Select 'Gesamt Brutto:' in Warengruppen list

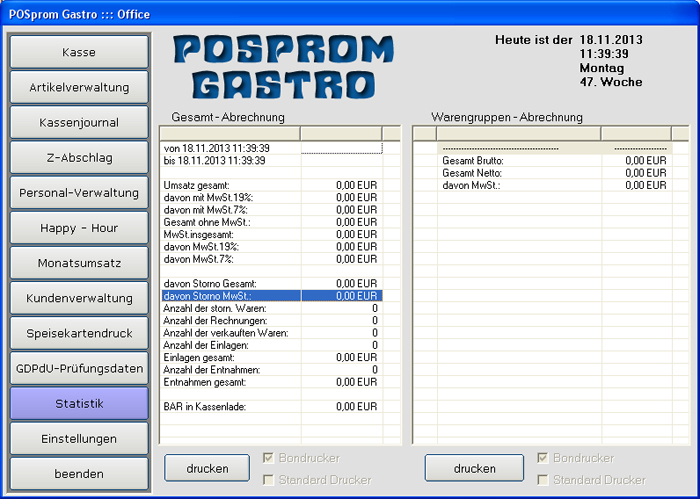tap(554, 161)
